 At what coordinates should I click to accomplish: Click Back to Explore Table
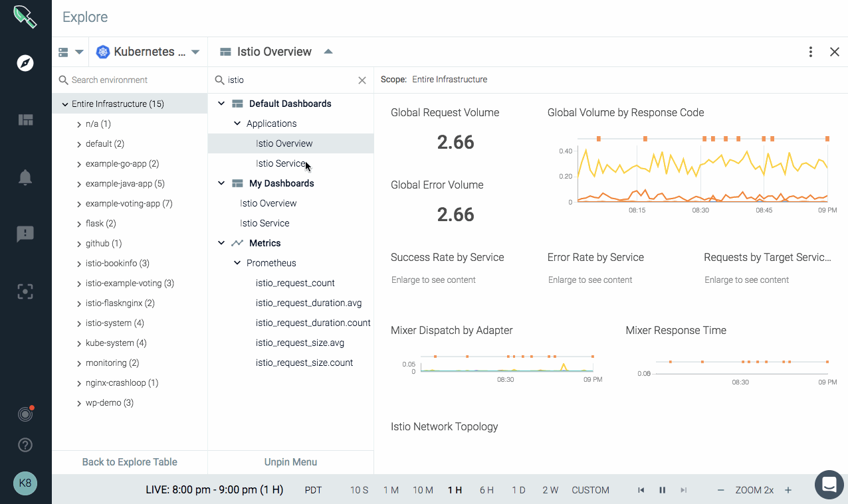click(130, 462)
